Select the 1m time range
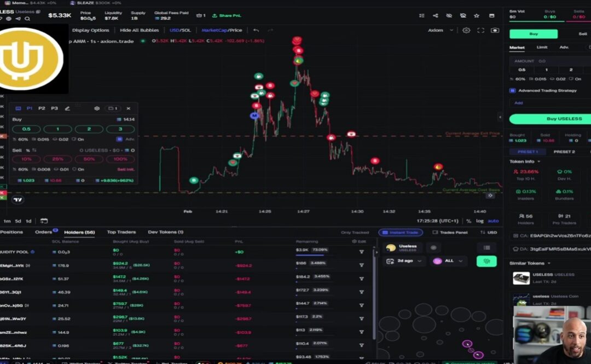Image resolution: width=591 pixels, height=364 pixels. [7, 221]
